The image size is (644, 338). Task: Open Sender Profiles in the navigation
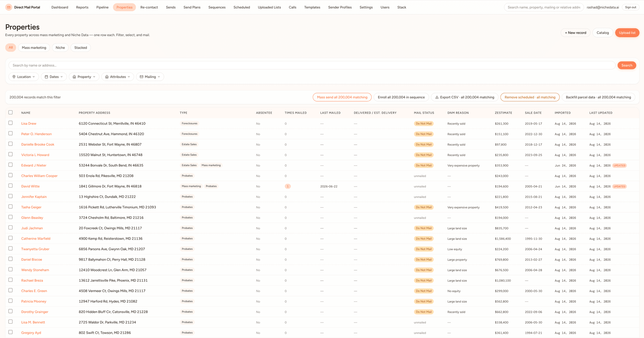point(340,7)
